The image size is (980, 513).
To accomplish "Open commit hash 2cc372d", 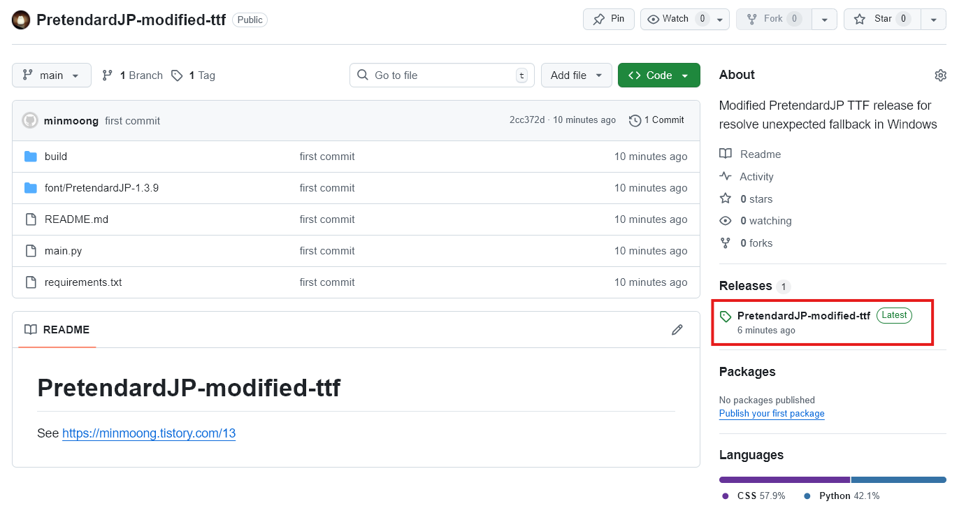I will point(527,120).
